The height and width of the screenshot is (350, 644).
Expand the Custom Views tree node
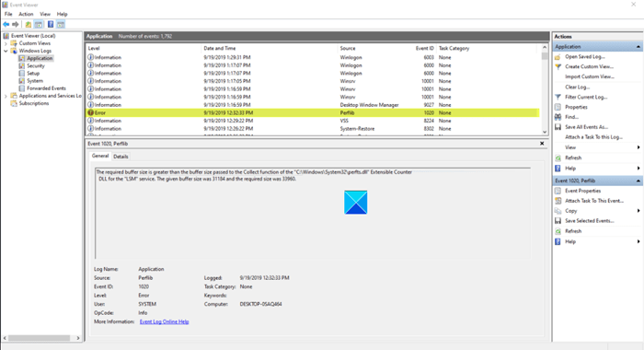tap(6, 43)
